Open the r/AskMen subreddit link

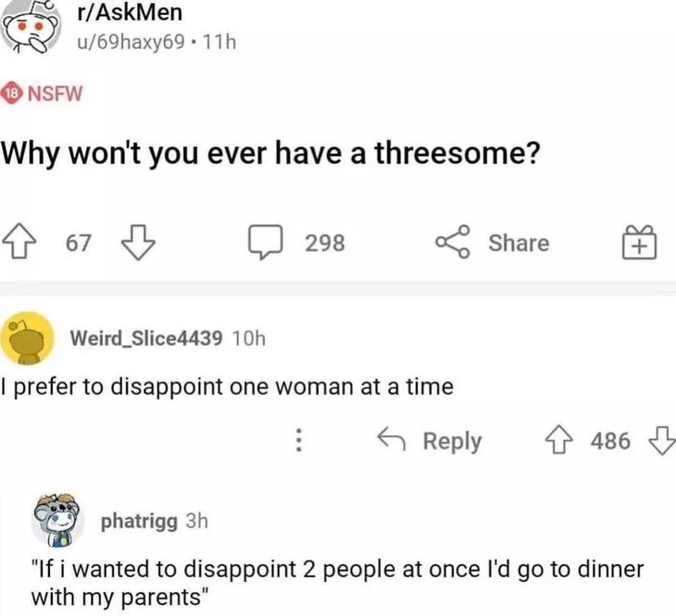point(130,13)
